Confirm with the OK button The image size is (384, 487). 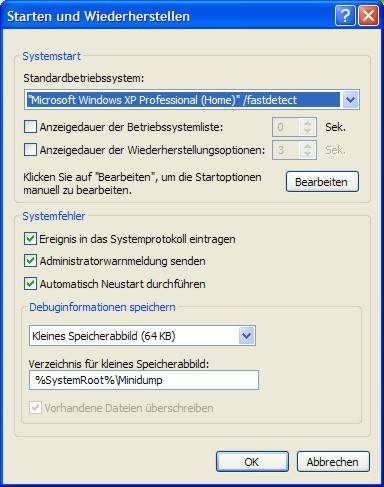click(252, 462)
